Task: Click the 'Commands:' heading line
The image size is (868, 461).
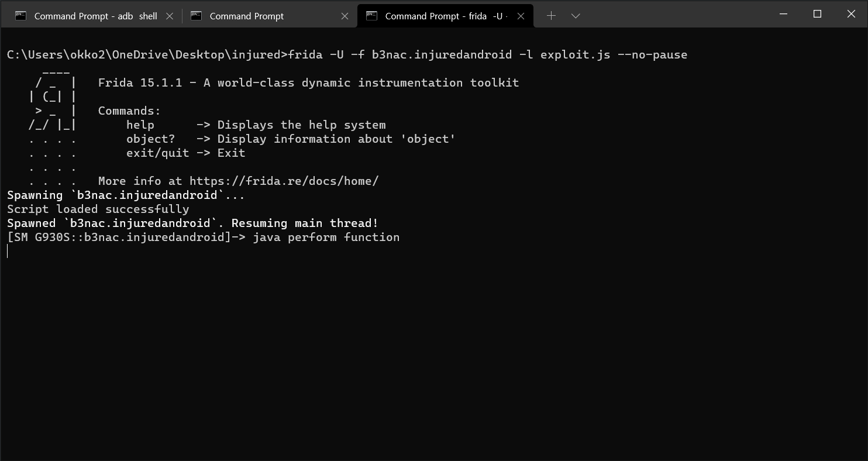Action: coord(129,111)
